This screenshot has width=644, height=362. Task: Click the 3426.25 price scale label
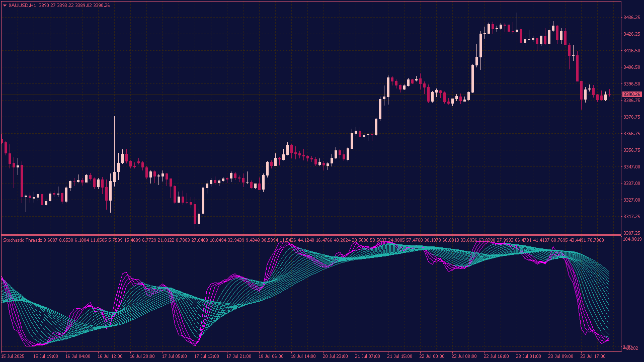[631, 34]
